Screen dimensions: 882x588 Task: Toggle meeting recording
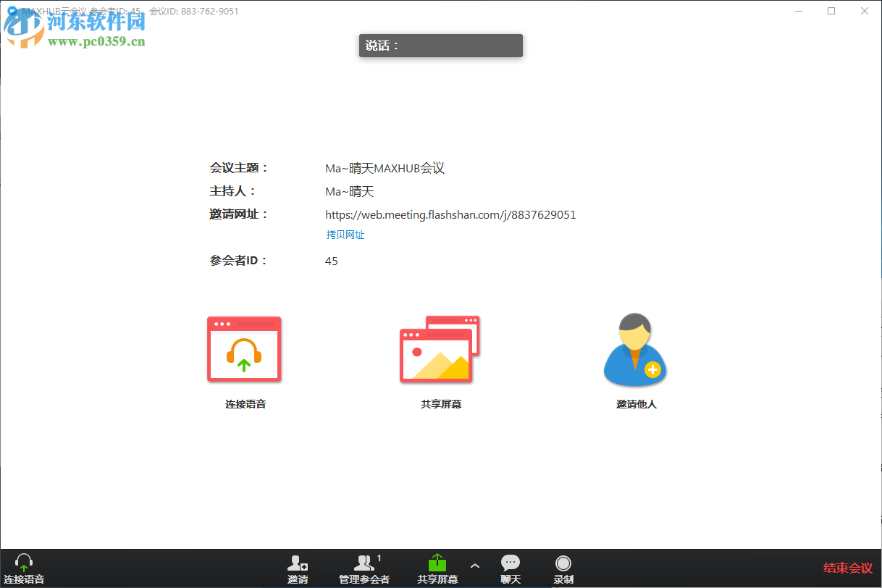tap(563, 568)
